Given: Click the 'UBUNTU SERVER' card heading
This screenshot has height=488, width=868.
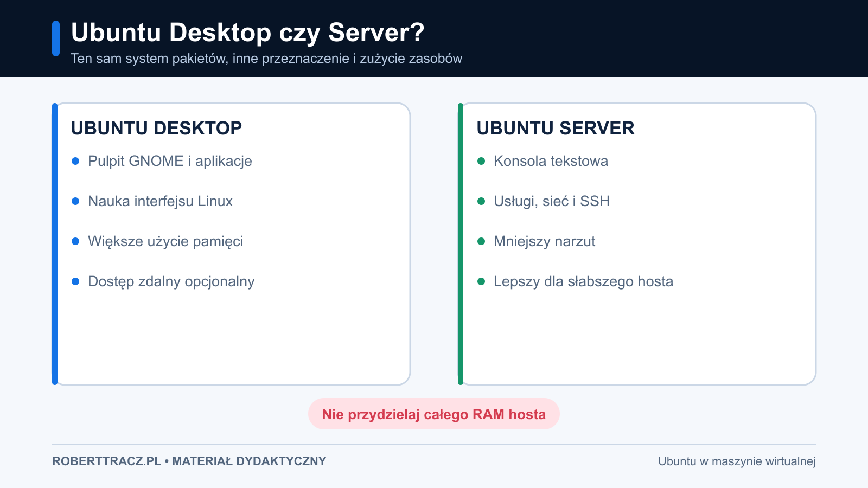Looking at the screenshot, I should [556, 128].
